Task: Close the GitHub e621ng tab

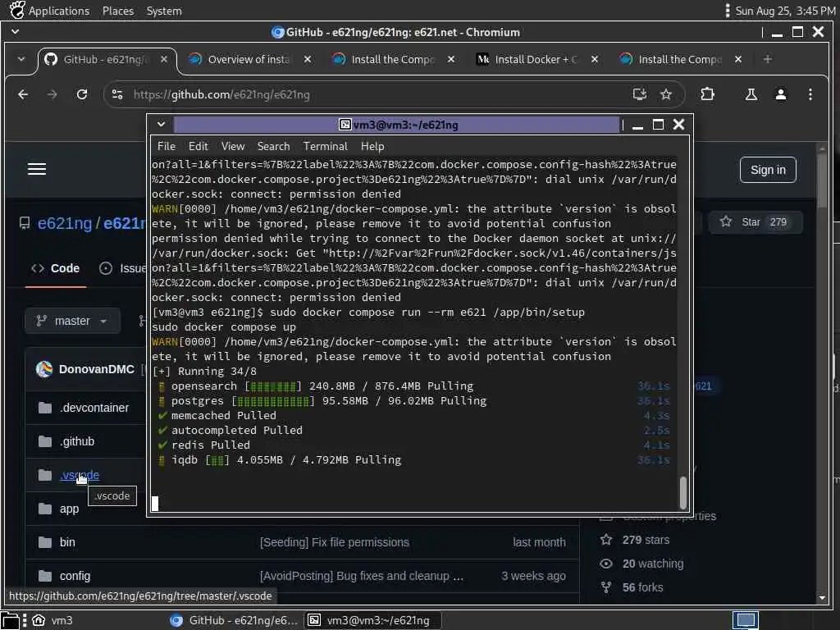Action: click(x=164, y=59)
